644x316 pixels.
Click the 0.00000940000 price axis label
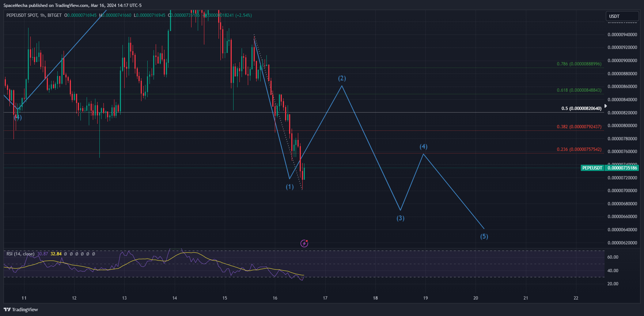coord(622,35)
